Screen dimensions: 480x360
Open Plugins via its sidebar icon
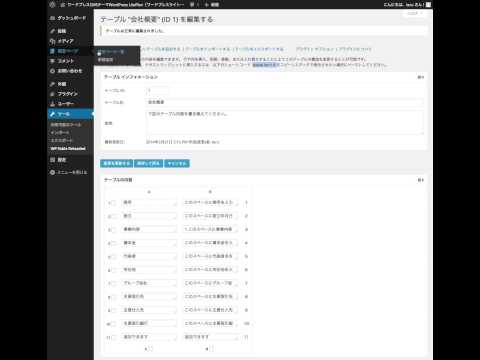[52, 94]
